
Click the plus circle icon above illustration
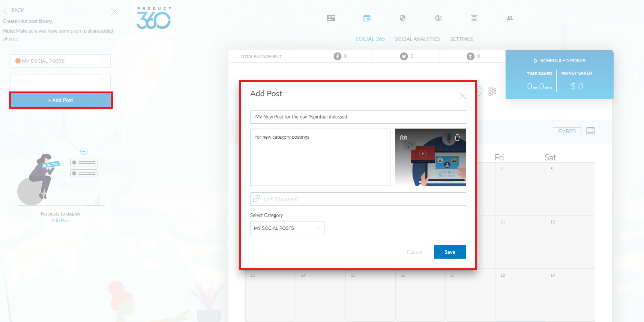pos(84,151)
